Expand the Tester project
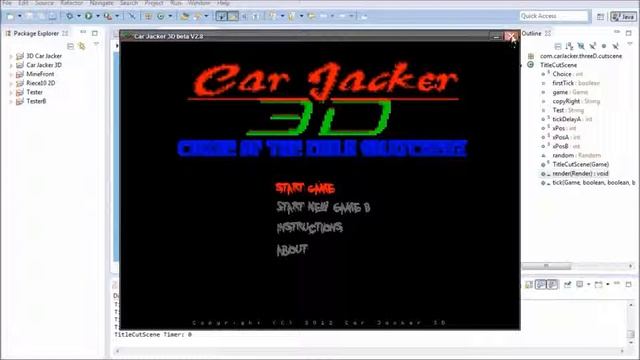 (x=11, y=92)
